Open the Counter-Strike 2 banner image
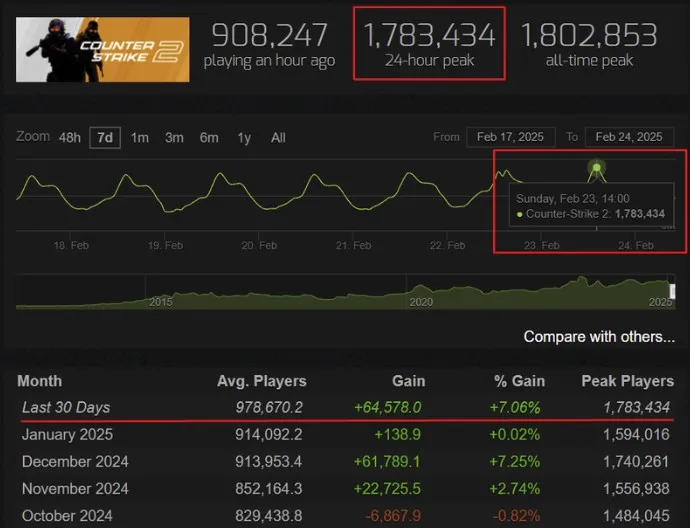This screenshot has width=690, height=528. coord(103,50)
